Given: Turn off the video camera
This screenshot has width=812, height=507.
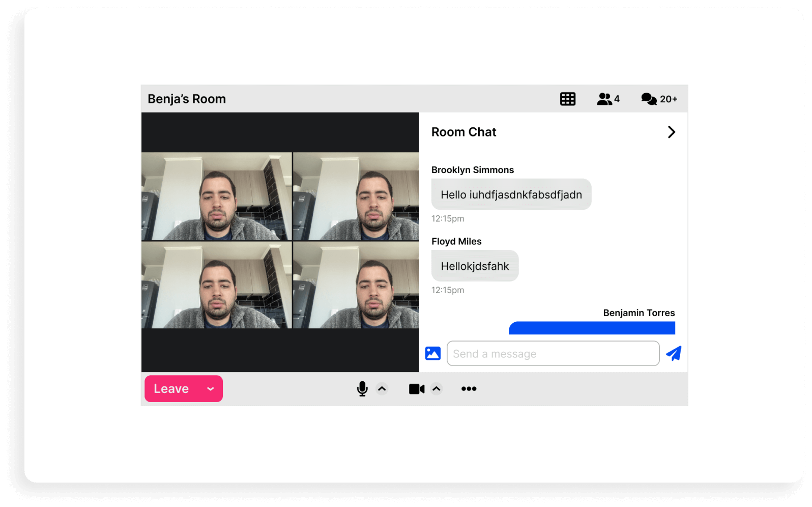Looking at the screenshot, I should (416, 389).
